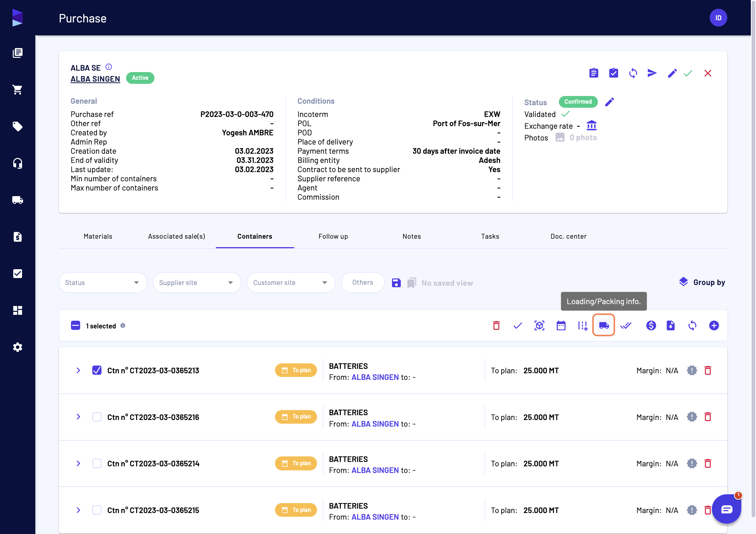Switch to the Materials tab

coord(98,236)
